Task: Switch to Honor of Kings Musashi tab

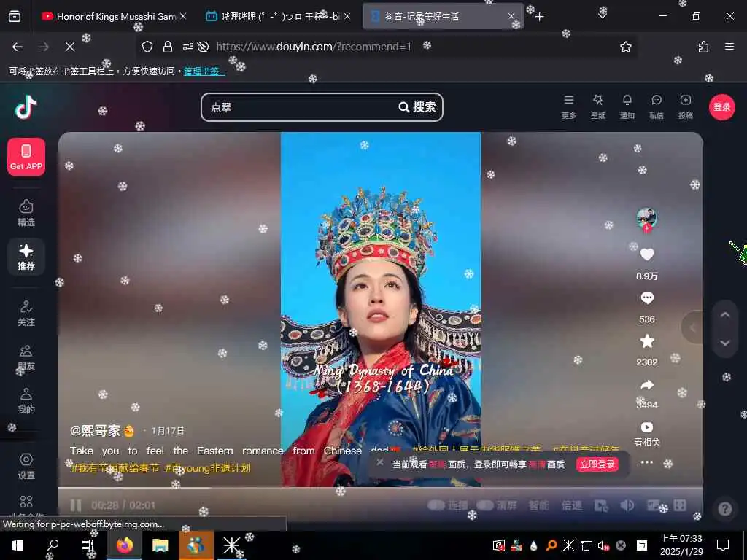Action: (x=113, y=16)
